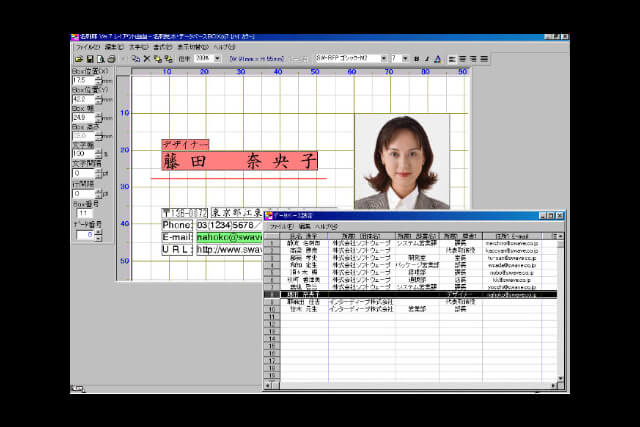Click database vertical scrollbar down arrow
The image size is (640, 427).
(x=560, y=378)
